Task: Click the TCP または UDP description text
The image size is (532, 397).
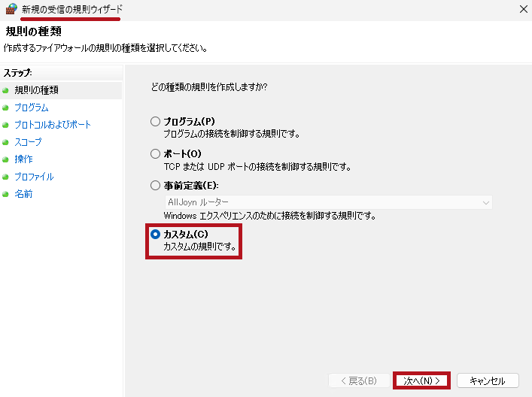Action: point(257,167)
